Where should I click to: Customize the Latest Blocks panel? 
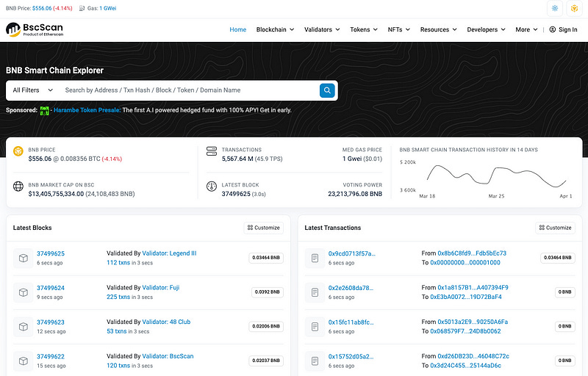(x=264, y=228)
